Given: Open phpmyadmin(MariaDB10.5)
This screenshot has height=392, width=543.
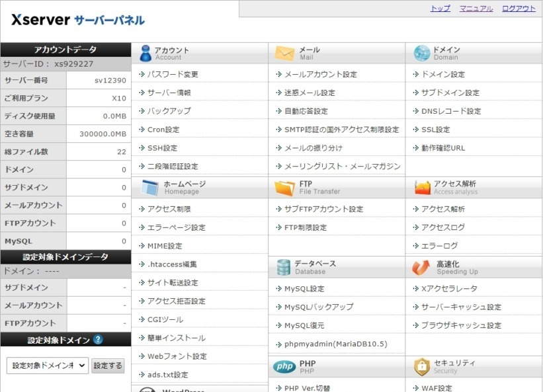Looking at the screenshot, I should tap(335, 344).
